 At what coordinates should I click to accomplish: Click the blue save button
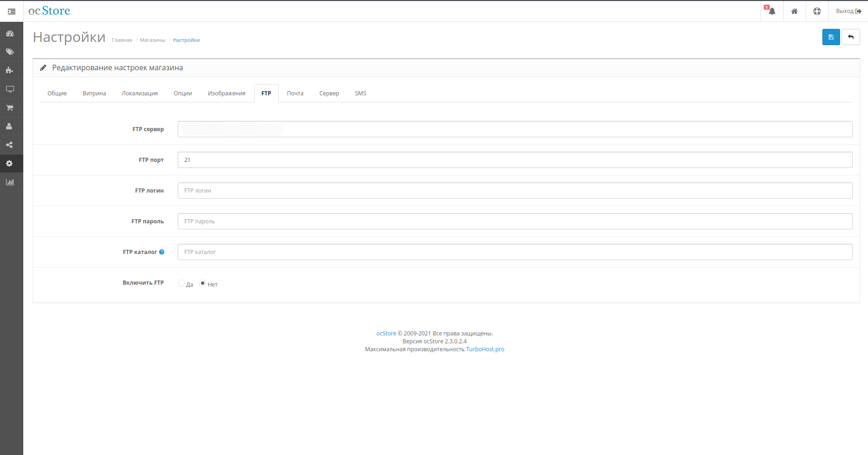pos(831,37)
